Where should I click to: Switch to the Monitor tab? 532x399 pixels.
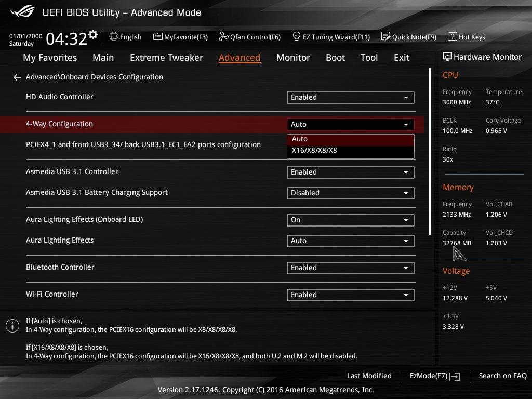coord(293,58)
